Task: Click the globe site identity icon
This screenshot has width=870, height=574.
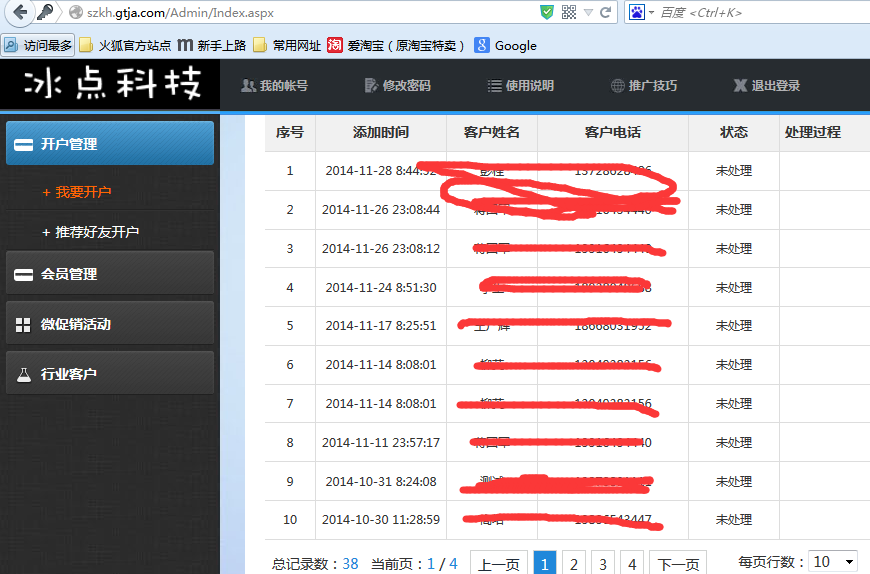Action: tap(76, 12)
